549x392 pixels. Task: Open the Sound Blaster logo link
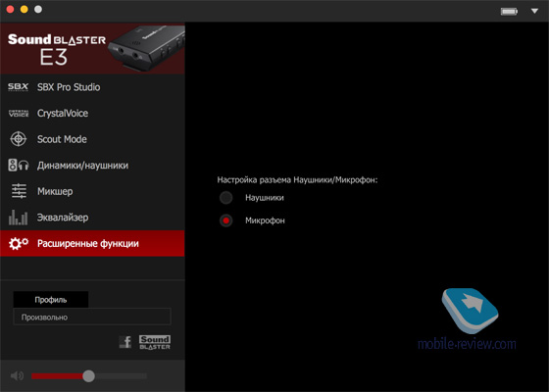155,342
